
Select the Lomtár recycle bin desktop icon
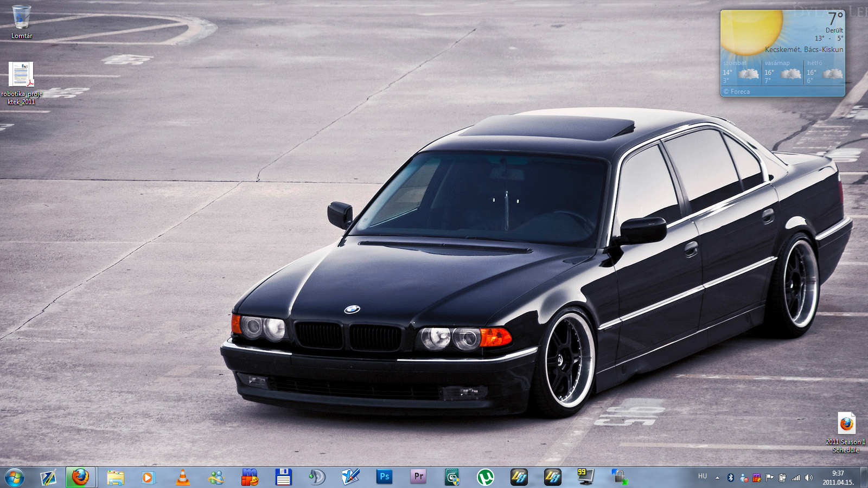[x=22, y=22]
